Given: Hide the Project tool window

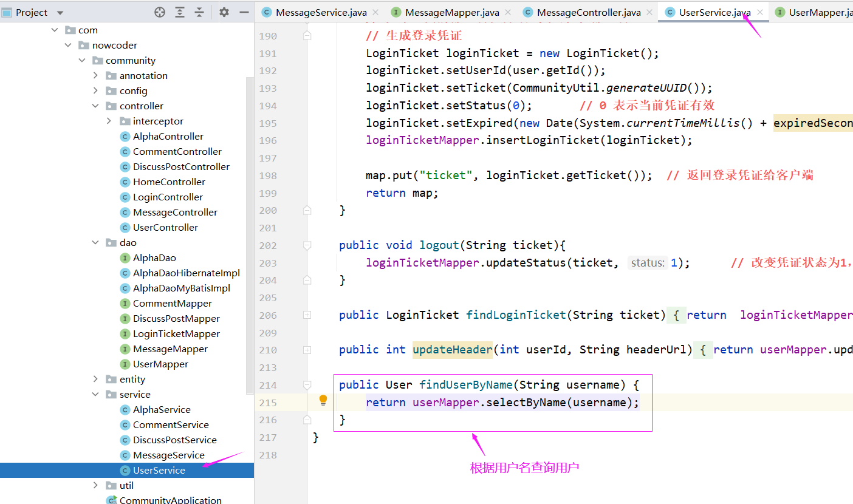Looking at the screenshot, I should point(244,12).
